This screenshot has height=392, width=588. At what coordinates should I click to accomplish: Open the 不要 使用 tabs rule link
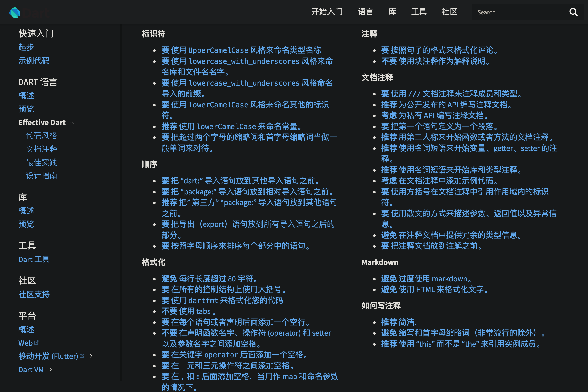coord(189,311)
